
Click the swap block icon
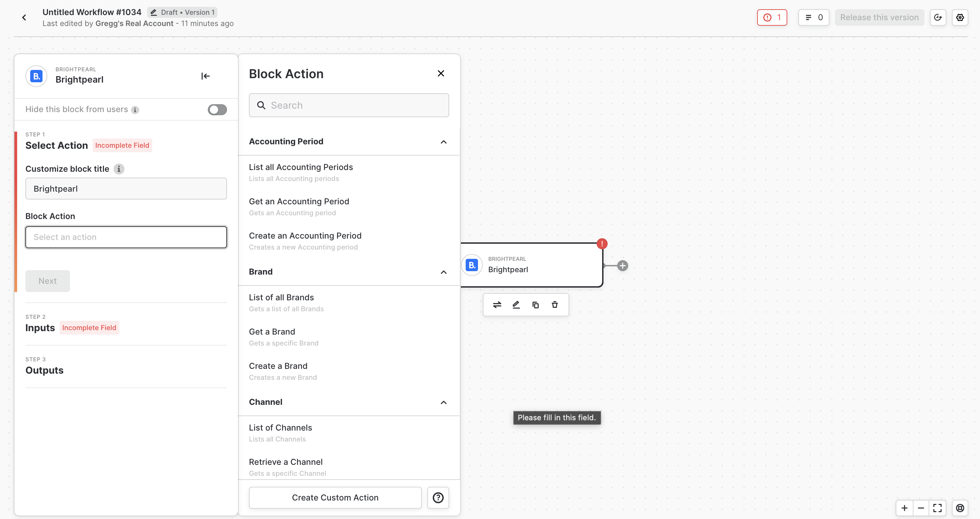point(497,304)
